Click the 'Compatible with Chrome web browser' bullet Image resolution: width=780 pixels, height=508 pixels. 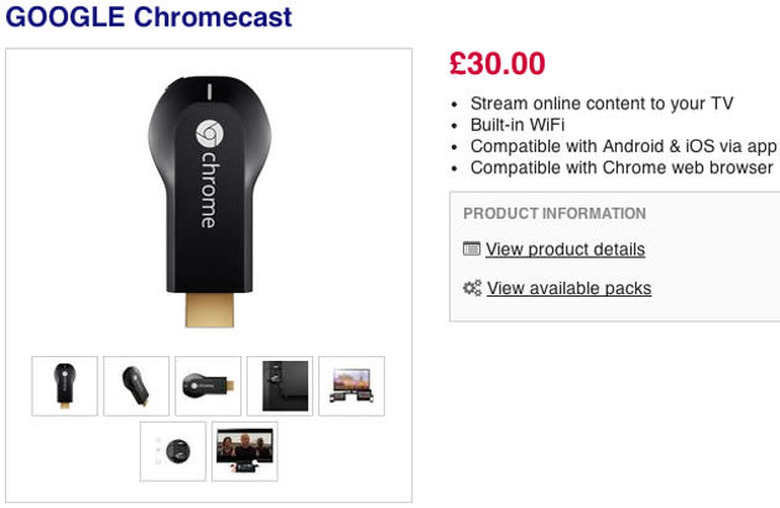point(622,167)
